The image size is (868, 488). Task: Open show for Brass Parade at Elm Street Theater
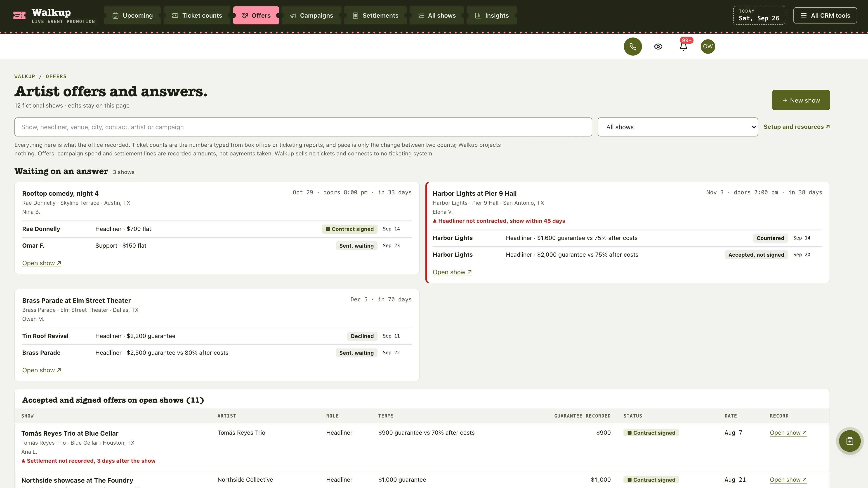pos(42,370)
